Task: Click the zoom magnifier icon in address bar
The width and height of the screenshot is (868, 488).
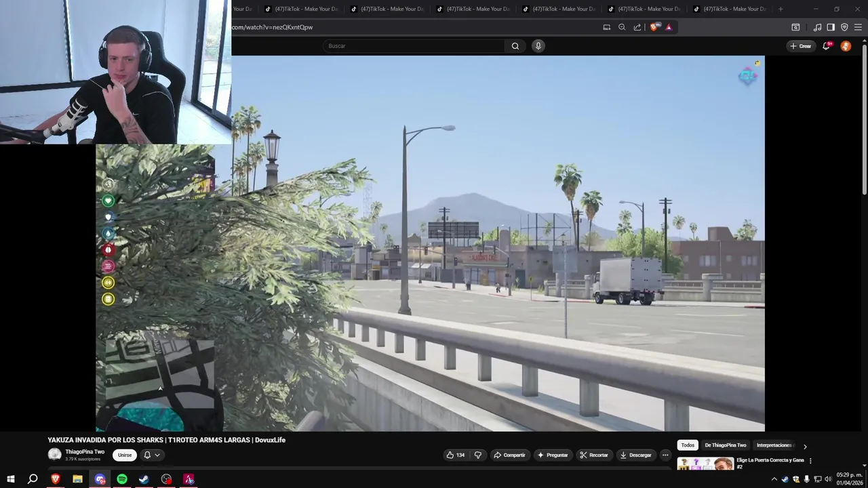Action: (622, 27)
